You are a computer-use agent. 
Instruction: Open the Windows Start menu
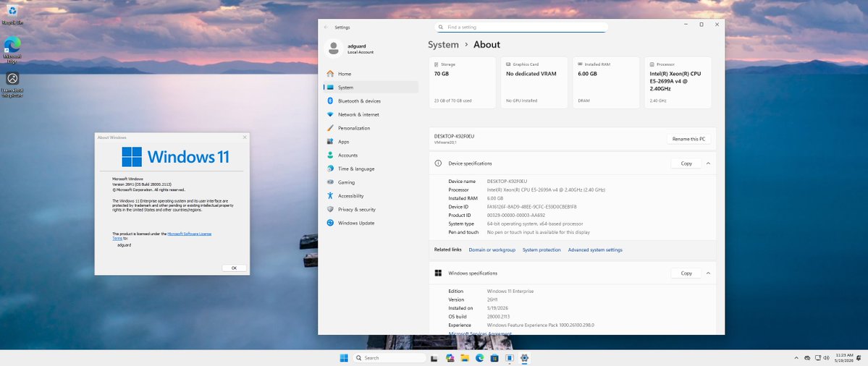(x=344, y=358)
